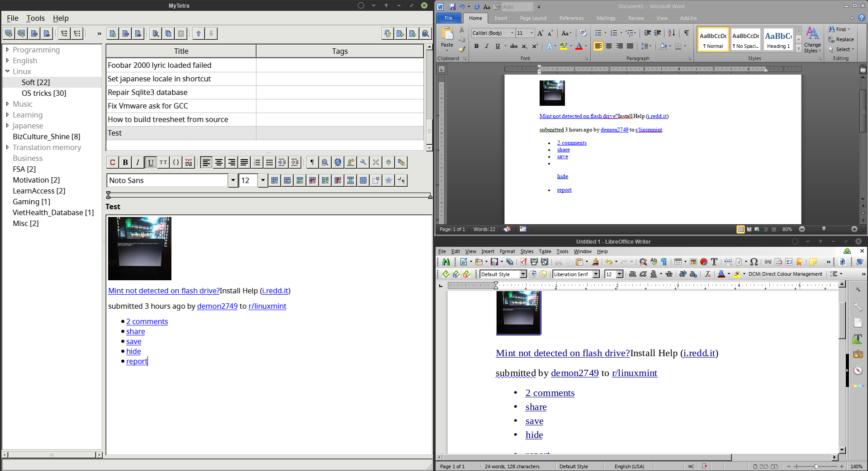
Task: Click r/linuxmint link in MyTetra note
Action: point(267,306)
